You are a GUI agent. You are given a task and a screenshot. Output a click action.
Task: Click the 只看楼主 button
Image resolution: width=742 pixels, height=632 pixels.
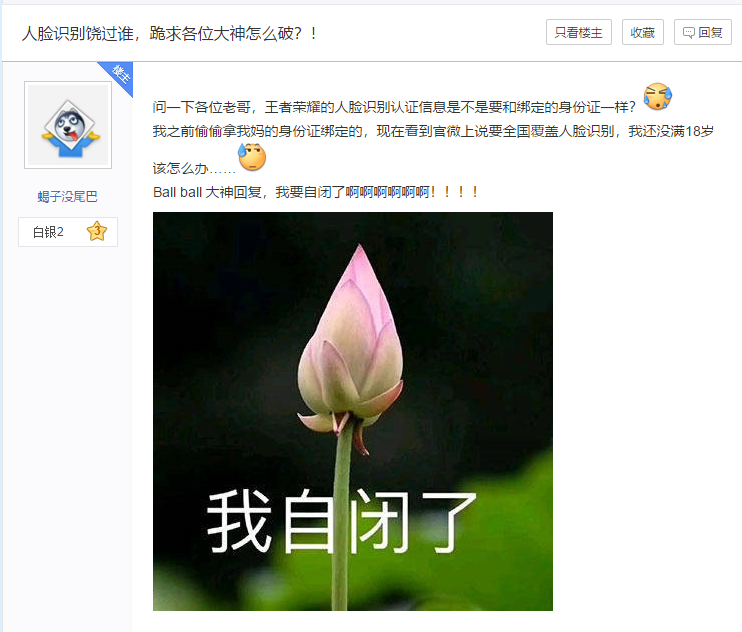[579, 32]
